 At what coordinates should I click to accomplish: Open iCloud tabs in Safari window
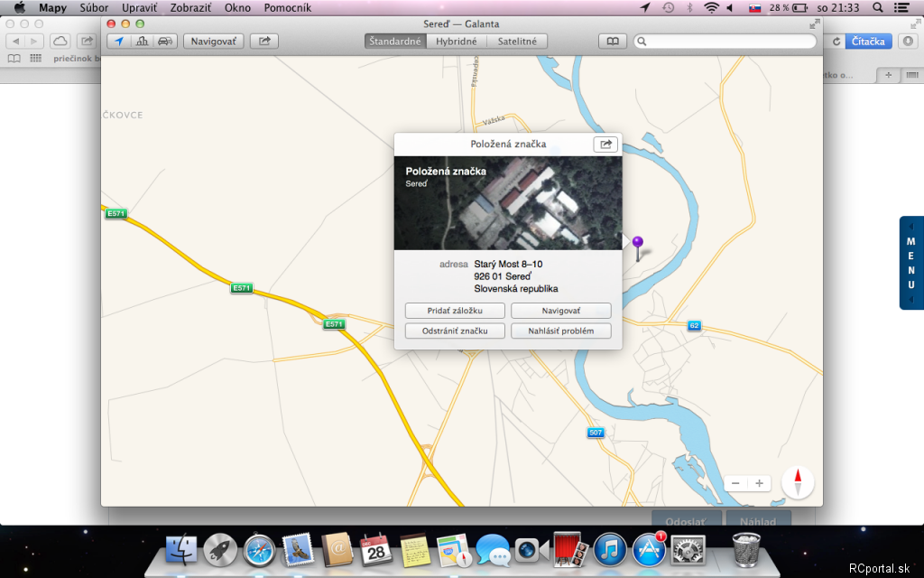(60, 42)
